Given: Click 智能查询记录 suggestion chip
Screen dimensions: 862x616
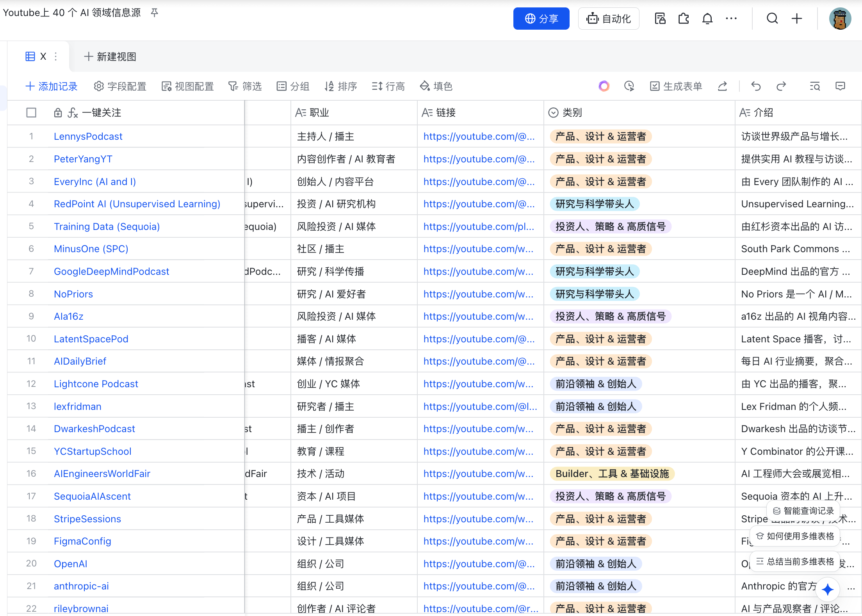Looking at the screenshot, I should (x=803, y=511).
